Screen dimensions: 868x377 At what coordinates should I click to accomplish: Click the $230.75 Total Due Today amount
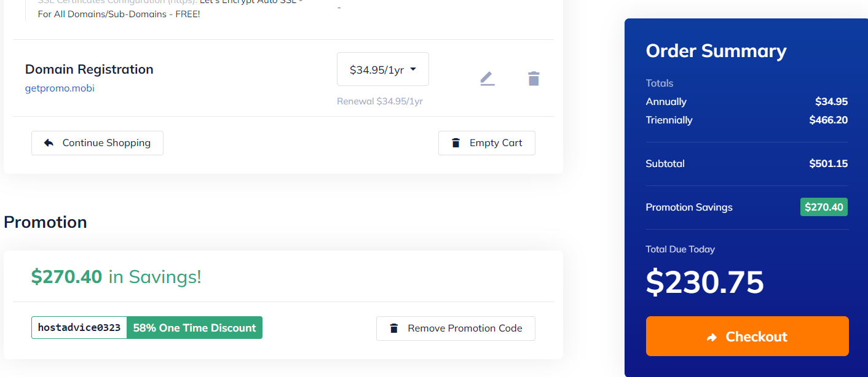pos(704,282)
